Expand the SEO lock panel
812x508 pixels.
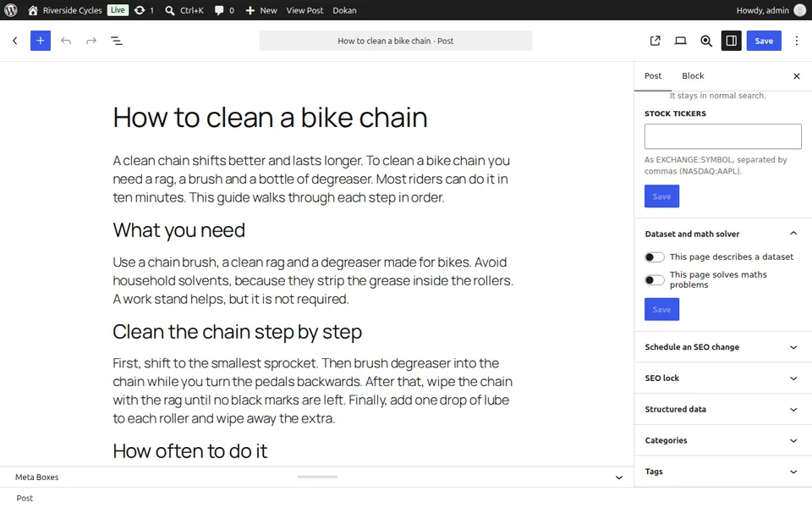[x=723, y=378]
